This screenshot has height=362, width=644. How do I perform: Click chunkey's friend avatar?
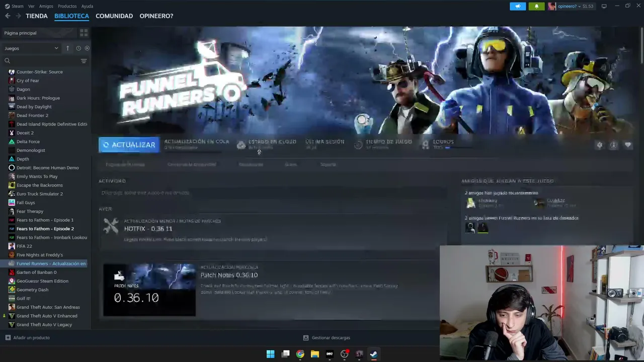[x=470, y=203]
